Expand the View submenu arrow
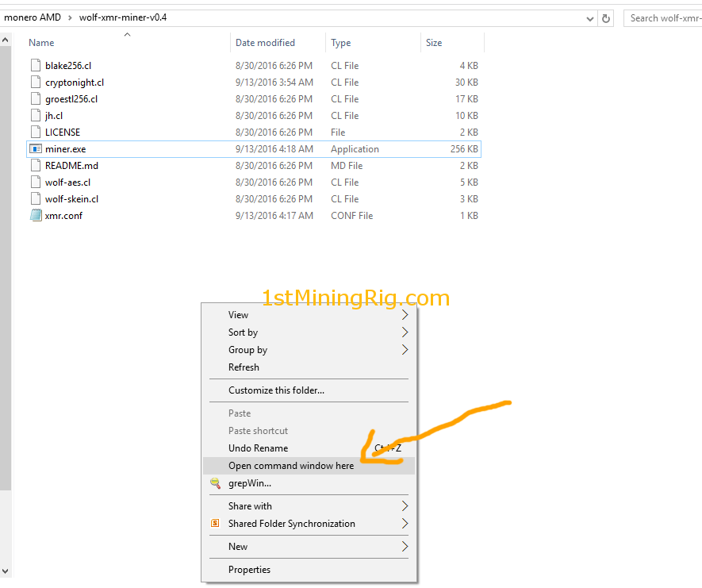702x588 pixels. click(x=405, y=315)
